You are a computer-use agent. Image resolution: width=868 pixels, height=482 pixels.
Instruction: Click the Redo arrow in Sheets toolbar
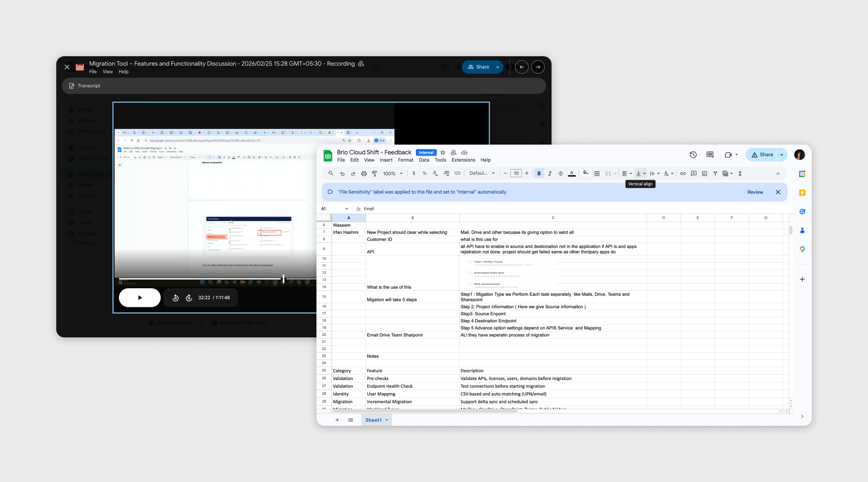click(353, 174)
